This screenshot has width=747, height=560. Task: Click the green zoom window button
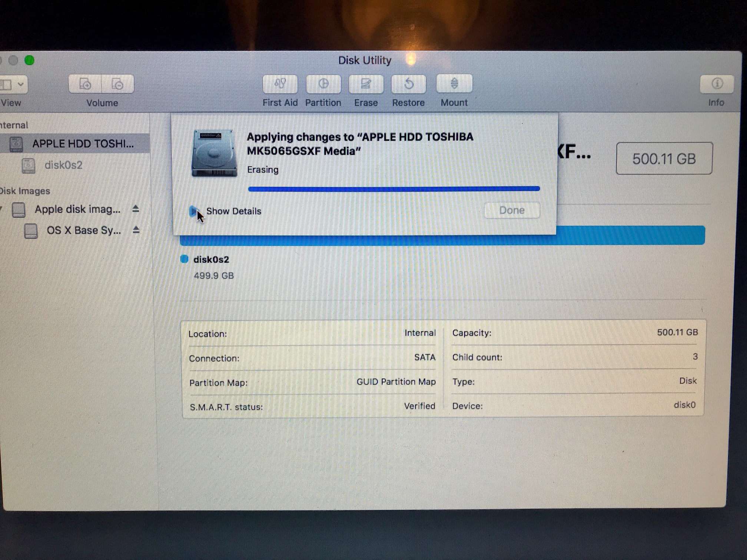click(29, 60)
